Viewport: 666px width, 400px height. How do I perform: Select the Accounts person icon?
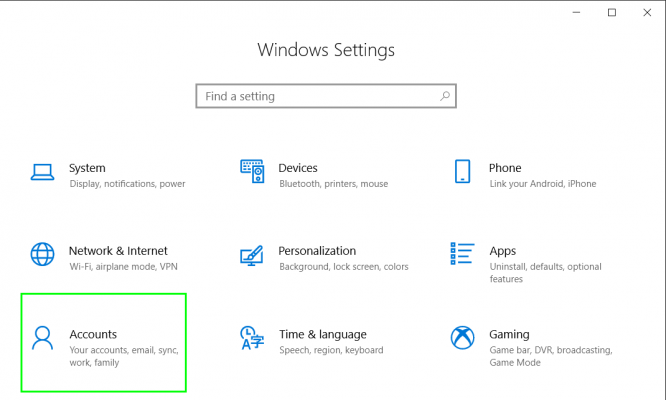[42, 338]
